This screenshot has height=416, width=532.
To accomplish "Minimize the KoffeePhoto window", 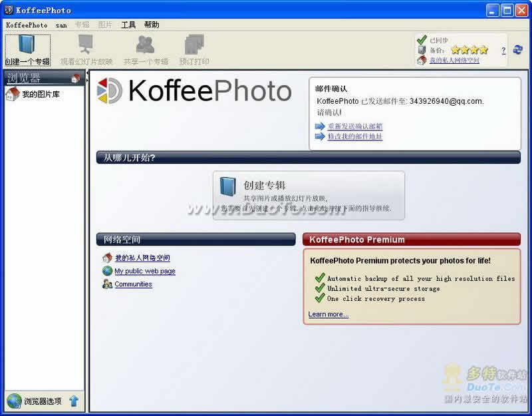I will (492, 10).
